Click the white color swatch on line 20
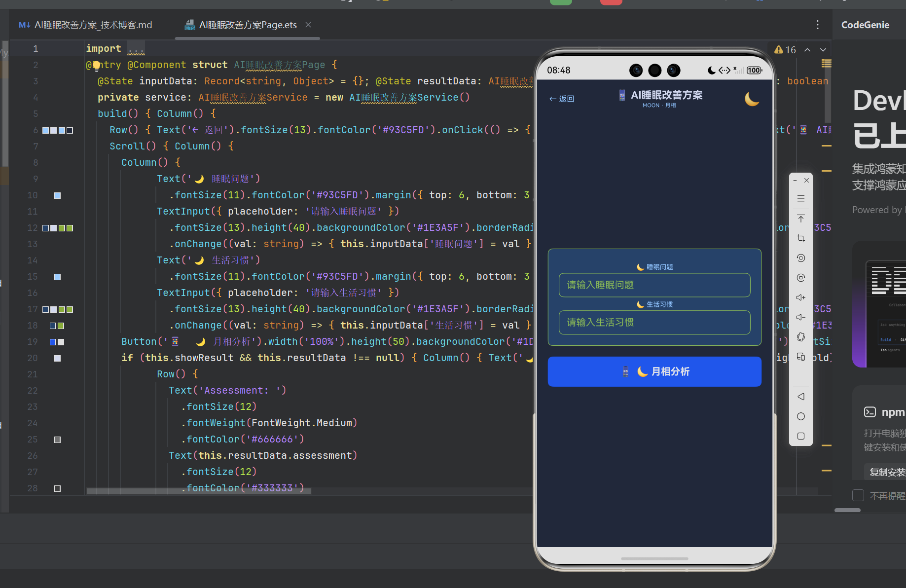This screenshot has height=588, width=906. pyautogui.click(x=57, y=359)
